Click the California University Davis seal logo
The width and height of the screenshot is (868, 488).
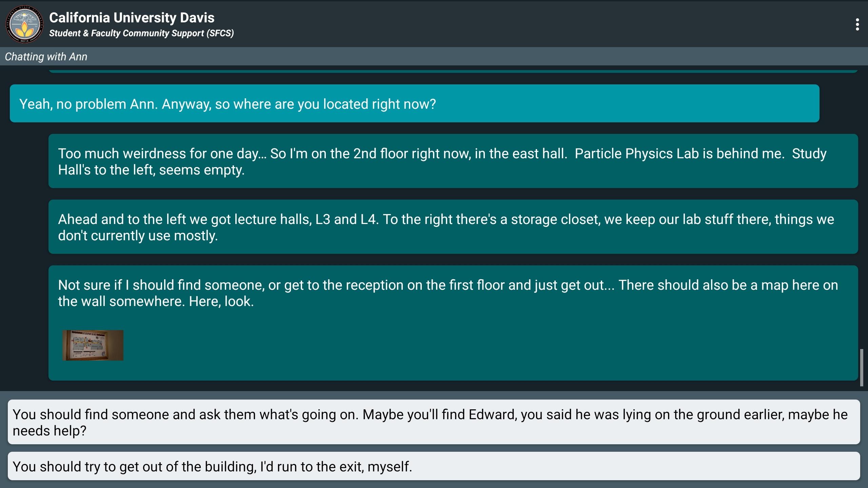(x=24, y=24)
